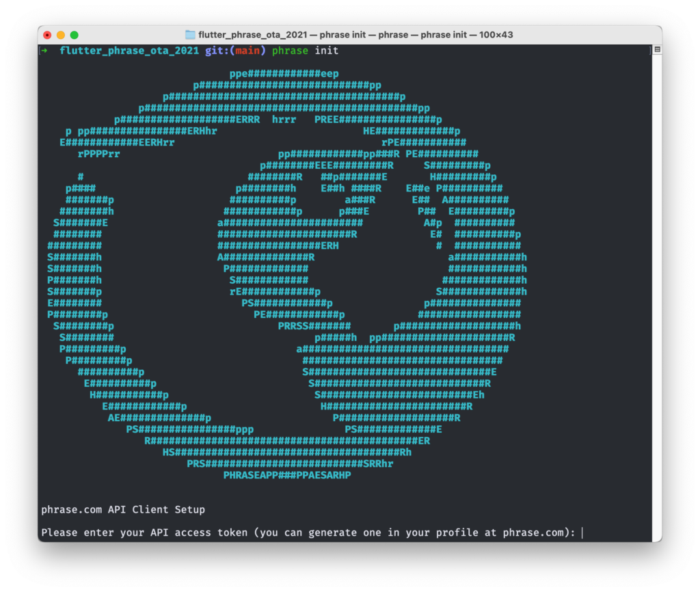Close the terminal window with red button
The height and width of the screenshot is (592, 700).
coord(47,35)
